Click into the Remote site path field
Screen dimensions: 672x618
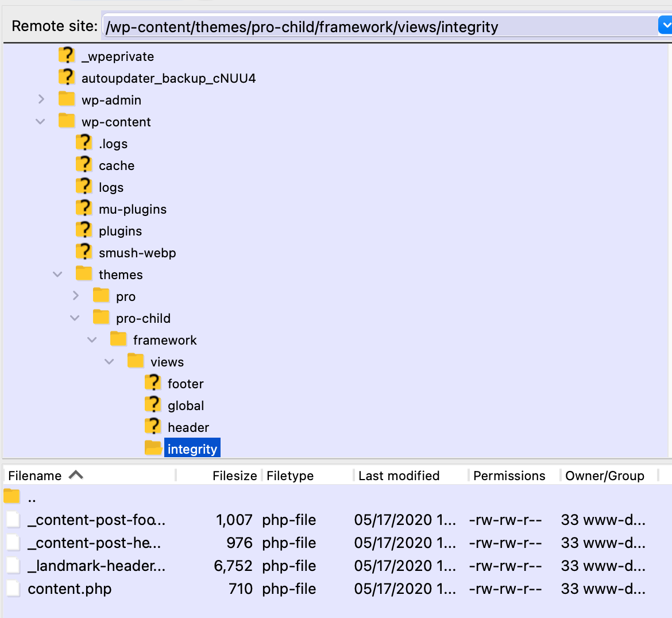click(x=379, y=26)
